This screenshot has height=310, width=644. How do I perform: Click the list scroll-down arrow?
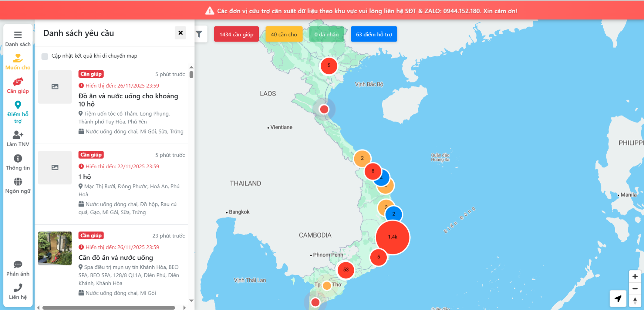pyautogui.click(x=191, y=300)
